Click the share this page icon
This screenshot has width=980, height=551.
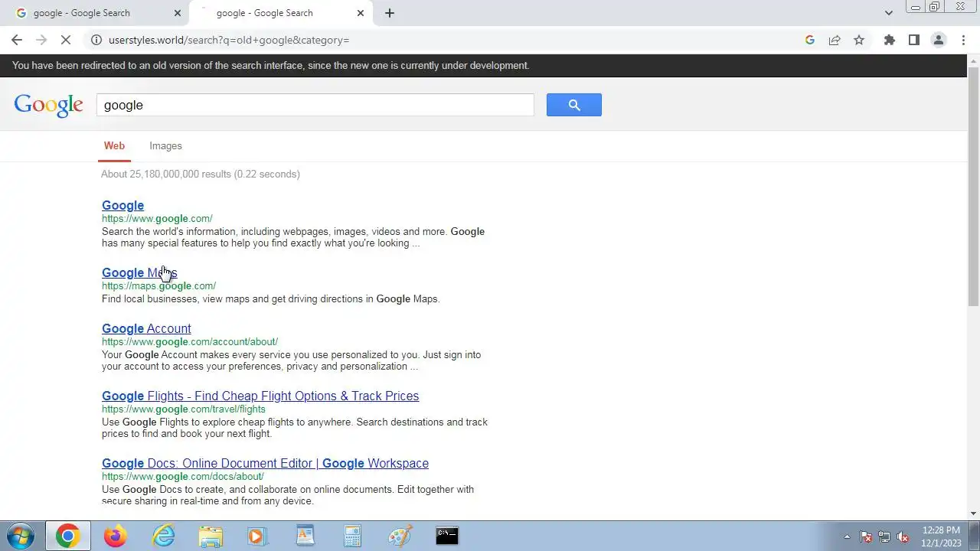[835, 40]
